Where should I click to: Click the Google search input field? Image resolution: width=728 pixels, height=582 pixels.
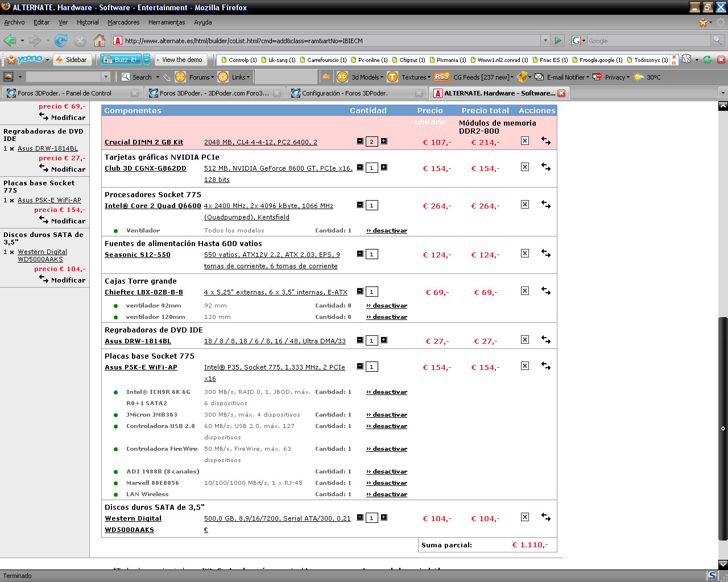[648, 41]
